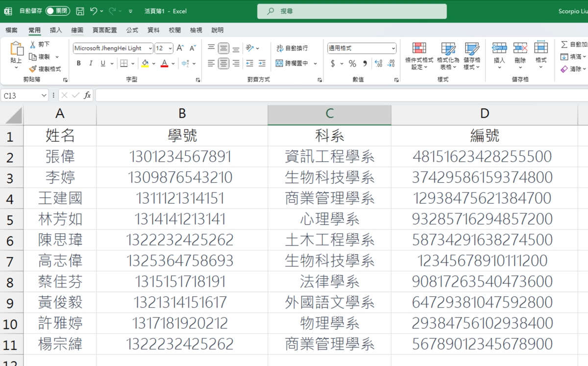Screen dimensions: 588x366
Task: Click the Paste (貼上) button
Action: [16, 53]
